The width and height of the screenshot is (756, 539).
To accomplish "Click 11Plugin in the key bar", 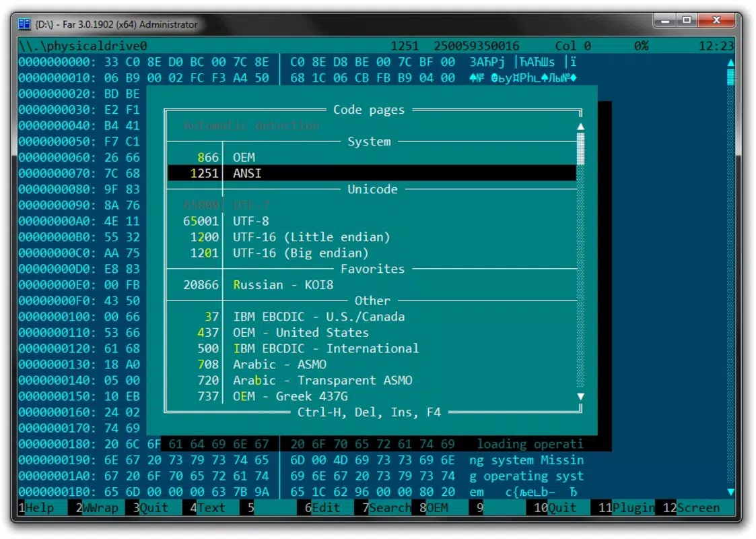I will [626, 507].
